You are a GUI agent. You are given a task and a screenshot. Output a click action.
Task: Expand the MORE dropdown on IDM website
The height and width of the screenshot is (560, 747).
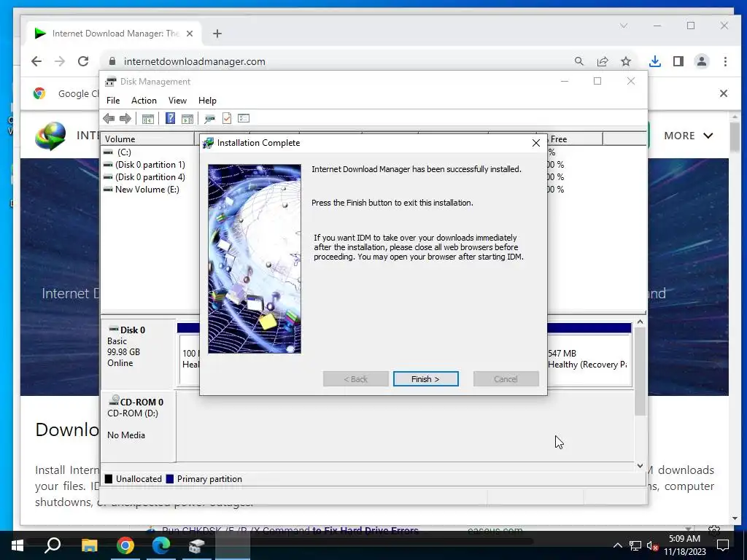(x=689, y=136)
